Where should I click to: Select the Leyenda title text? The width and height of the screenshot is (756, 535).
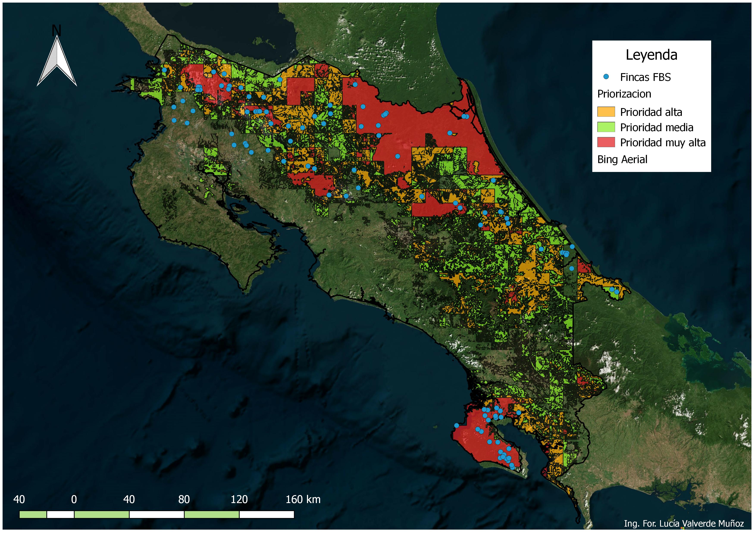click(652, 55)
